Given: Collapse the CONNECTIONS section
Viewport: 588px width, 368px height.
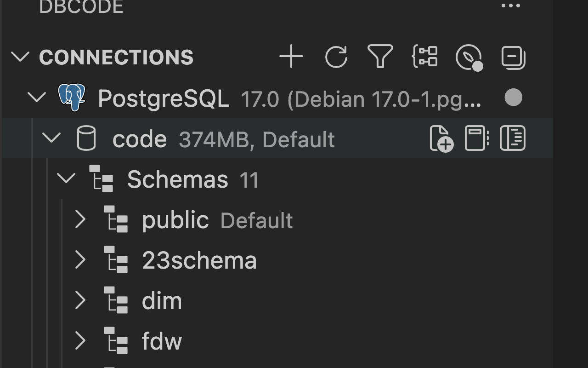Looking at the screenshot, I should 20,57.
